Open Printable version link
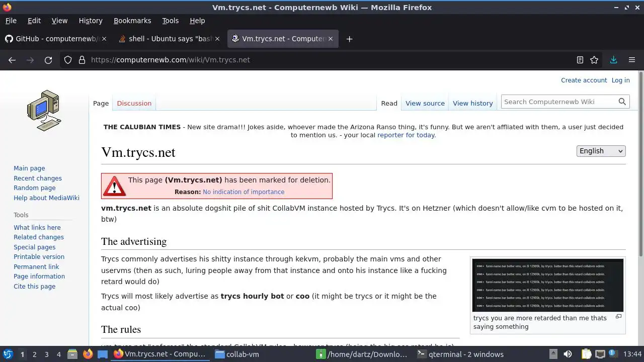 tap(39, 257)
